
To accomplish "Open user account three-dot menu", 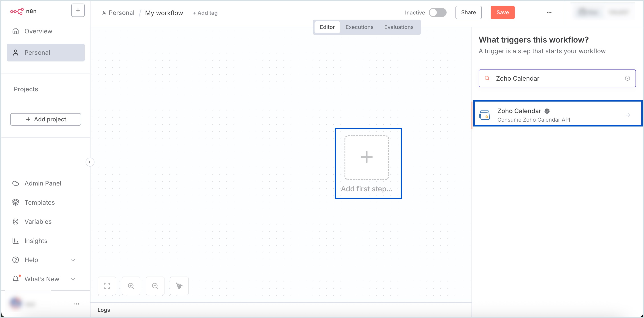I will click(76, 304).
